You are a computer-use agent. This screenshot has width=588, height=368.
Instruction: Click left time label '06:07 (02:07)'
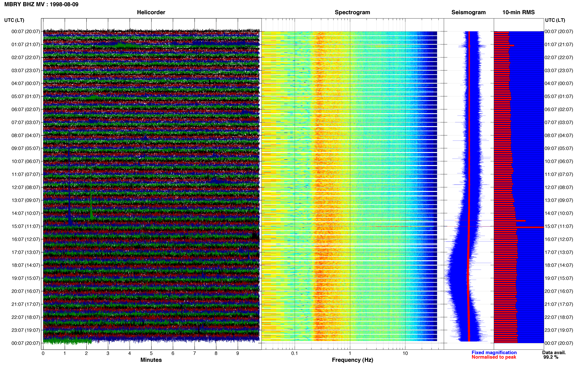point(26,109)
